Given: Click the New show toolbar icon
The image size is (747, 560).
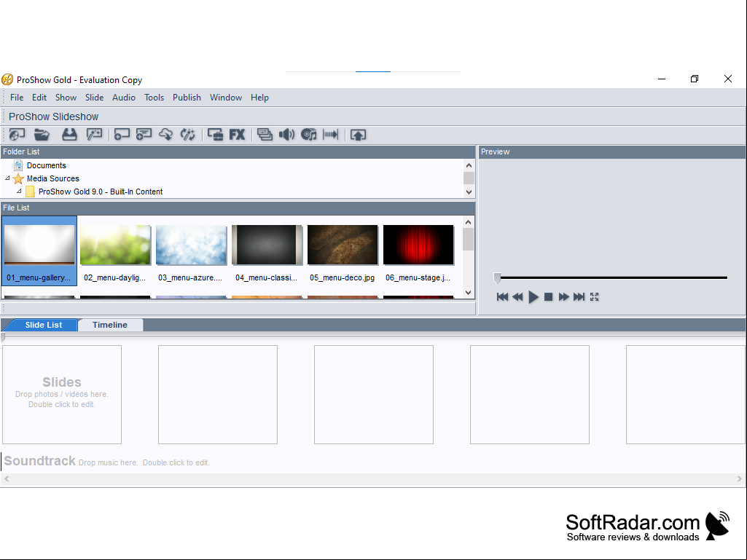Looking at the screenshot, I should pyautogui.click(x=17, y=135).
